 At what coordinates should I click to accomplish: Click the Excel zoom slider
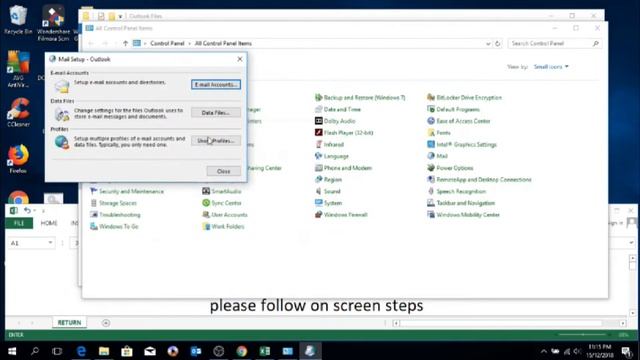point(583,335)
